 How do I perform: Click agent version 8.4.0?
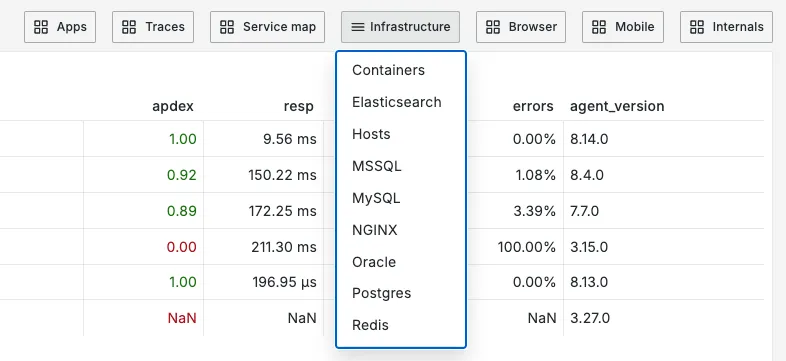[x=587, y=175]
